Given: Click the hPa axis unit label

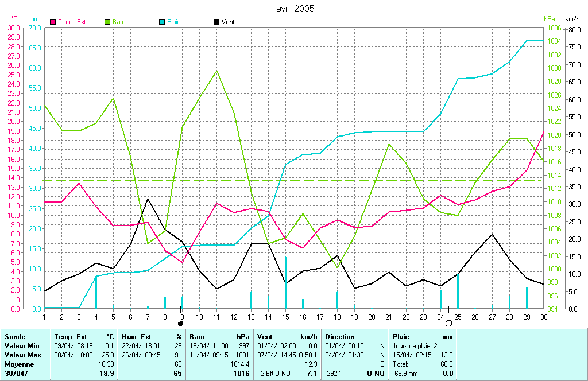Looking at the screenshot, I should [x=550, y=19].
